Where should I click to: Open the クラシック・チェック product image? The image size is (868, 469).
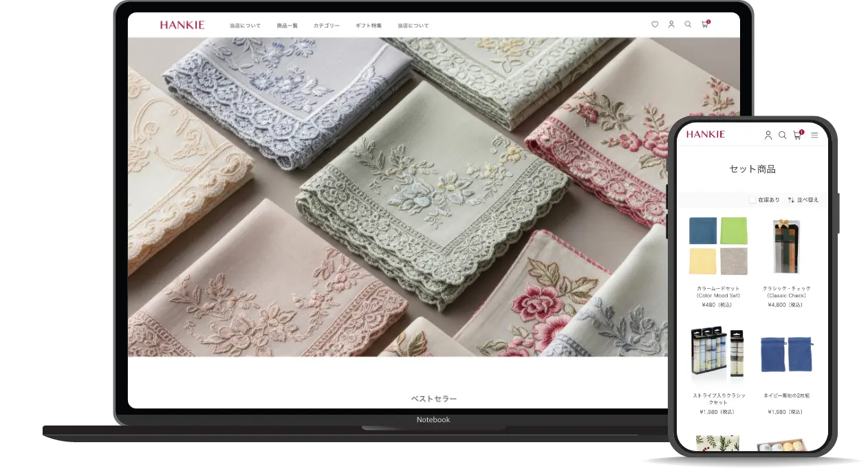tap(787, 246)
